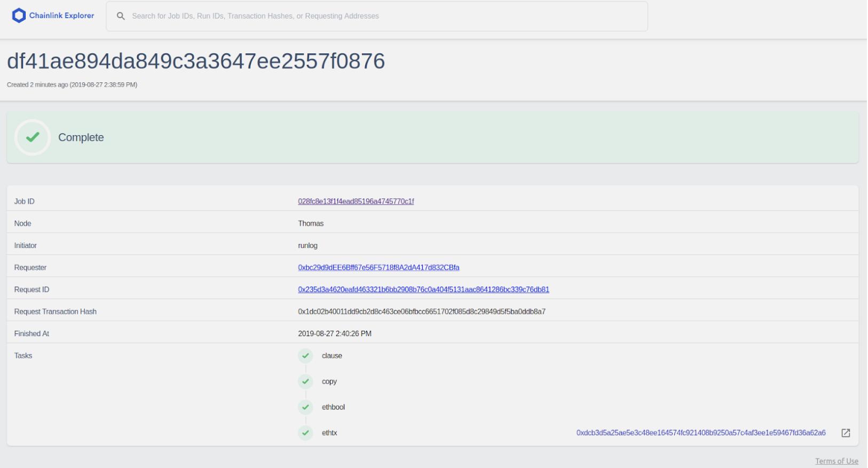Viewport: 868px width, 468px height.
Task: Click the ethbool task checkmark icon
Action: (305, 407)
